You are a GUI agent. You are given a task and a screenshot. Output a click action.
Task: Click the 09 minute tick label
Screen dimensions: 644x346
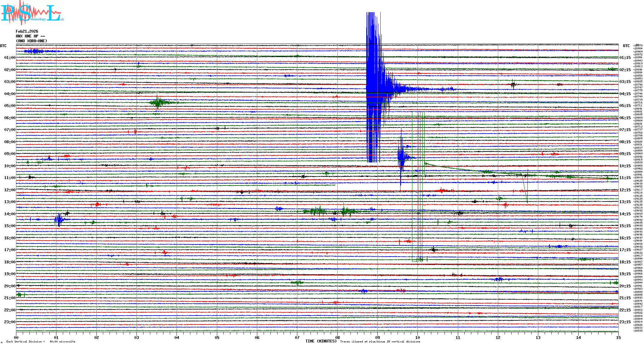tap(377, 337)
